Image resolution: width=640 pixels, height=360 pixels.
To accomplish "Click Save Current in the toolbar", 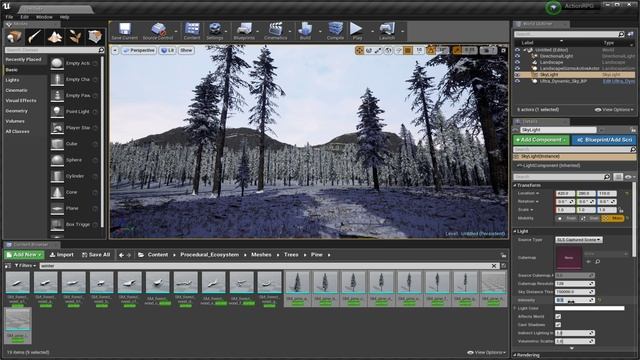I will pos(124,31).
